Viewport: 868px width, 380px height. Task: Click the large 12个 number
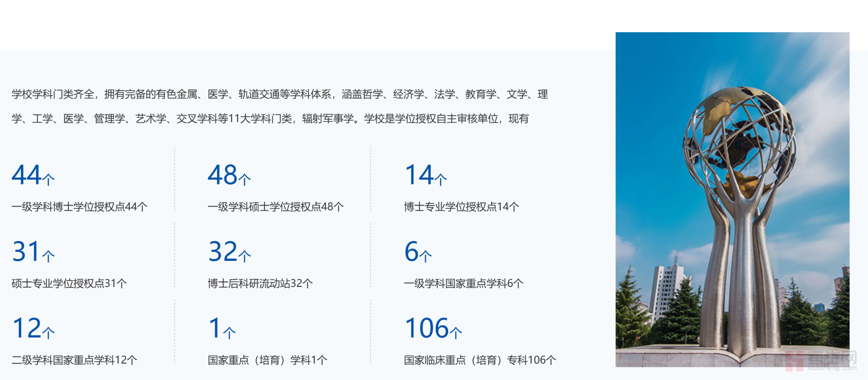(x=33, y=328)
